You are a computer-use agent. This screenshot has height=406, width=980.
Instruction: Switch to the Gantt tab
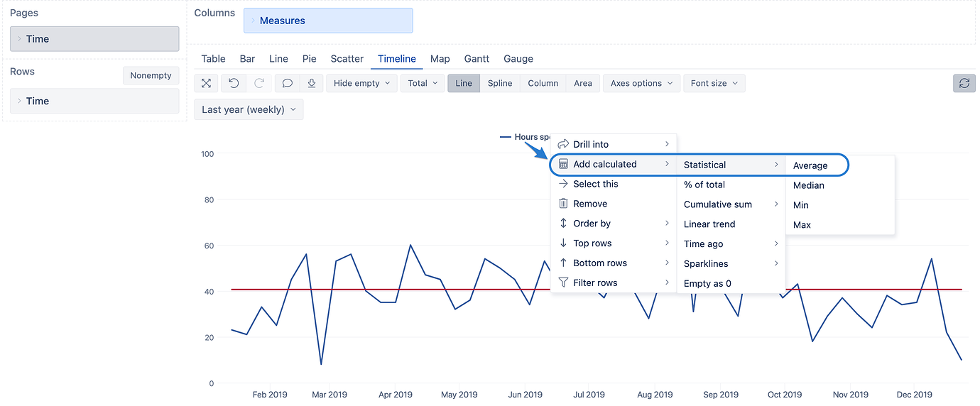point(477,59)
